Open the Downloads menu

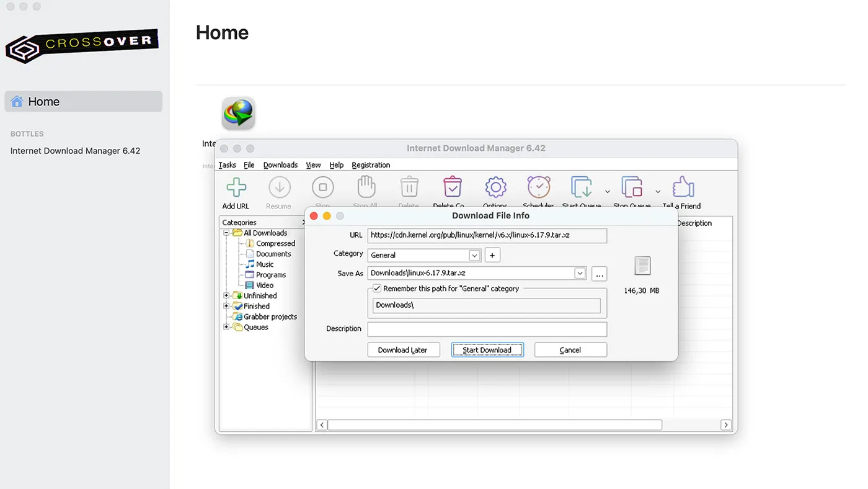tap(280, 165)
